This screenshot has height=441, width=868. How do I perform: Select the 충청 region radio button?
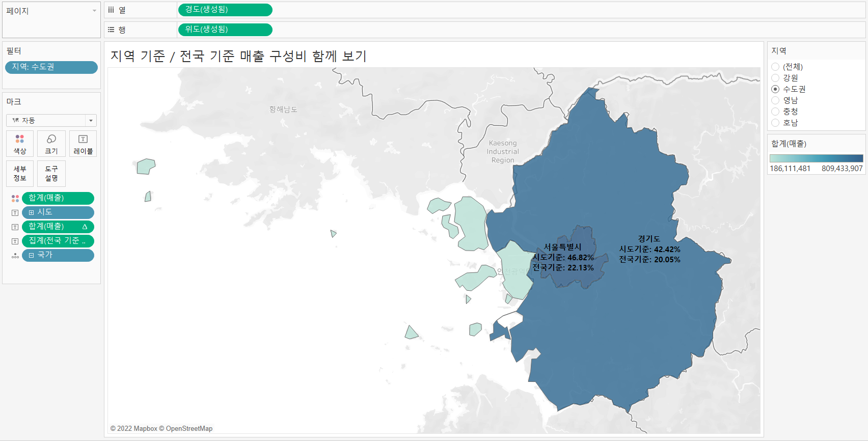pos(775,112)
